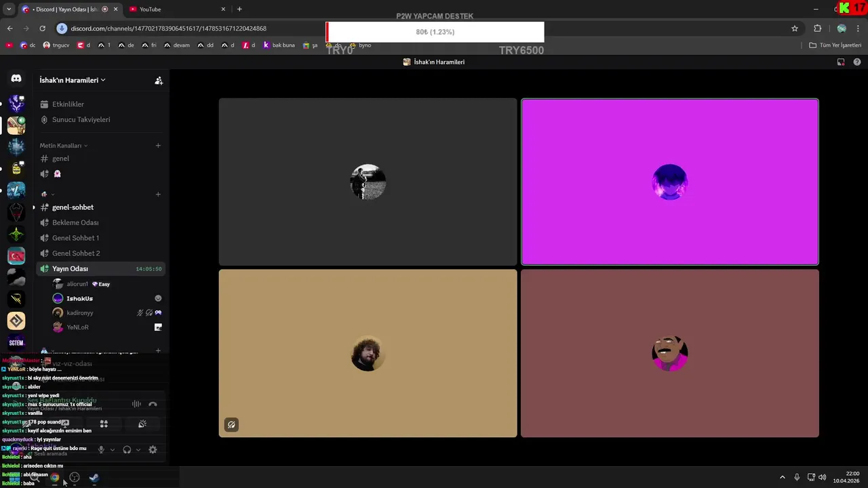
Task: Toggle microphone mute in user panel
Action: 101,449
